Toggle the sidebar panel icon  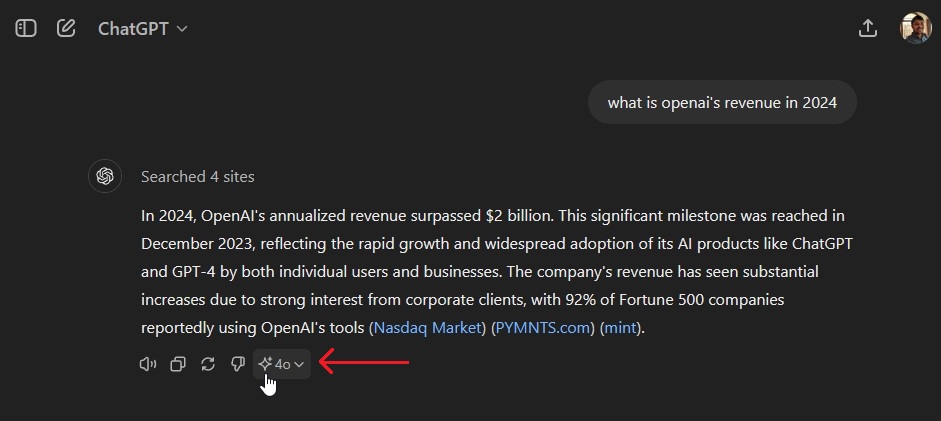(x=26, y=28)
